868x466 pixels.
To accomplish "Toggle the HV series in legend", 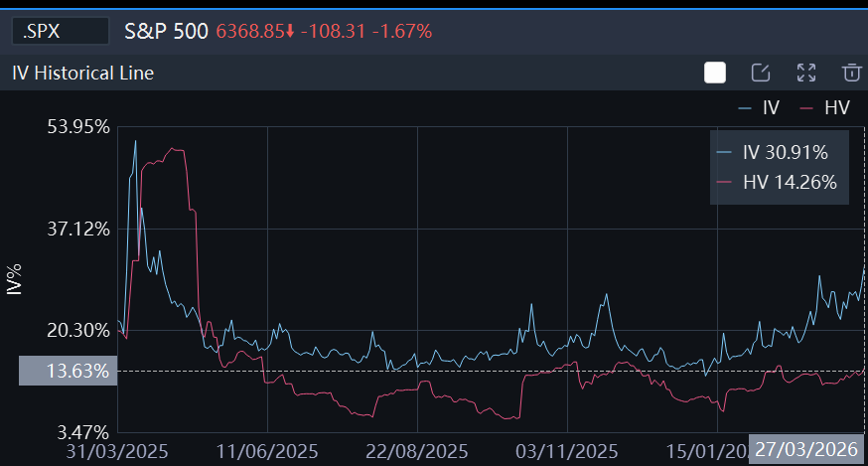I will 825,107.
